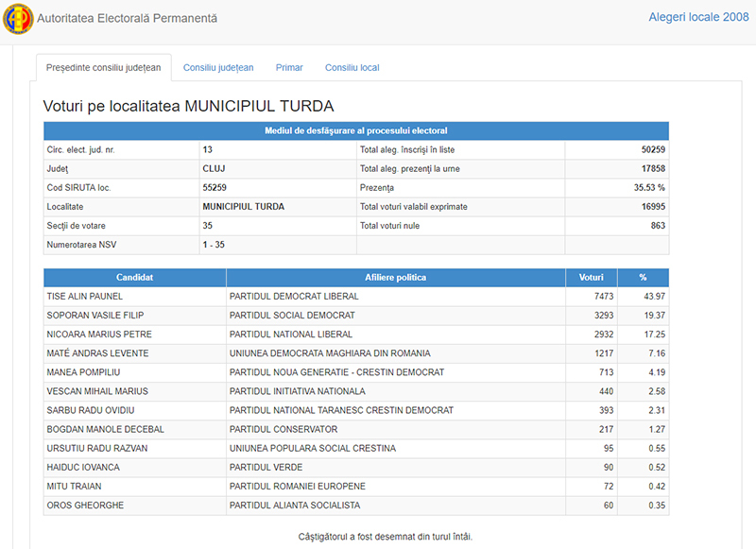Click PARTIDUL NATIONAL LIBERAL cell
This screenshot has height=549, width=756.
pos(395,335)
